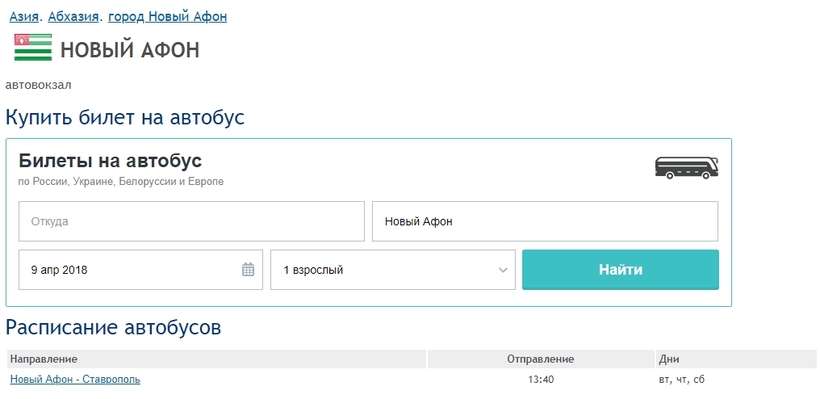Click the Abkhazia flag icon
The image size is (820, 399).
(x=33, y=48)
